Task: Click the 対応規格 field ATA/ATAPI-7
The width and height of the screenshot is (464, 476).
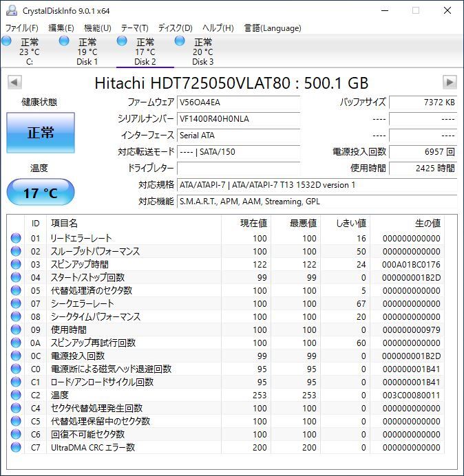Action: click(x=317, y=184)
